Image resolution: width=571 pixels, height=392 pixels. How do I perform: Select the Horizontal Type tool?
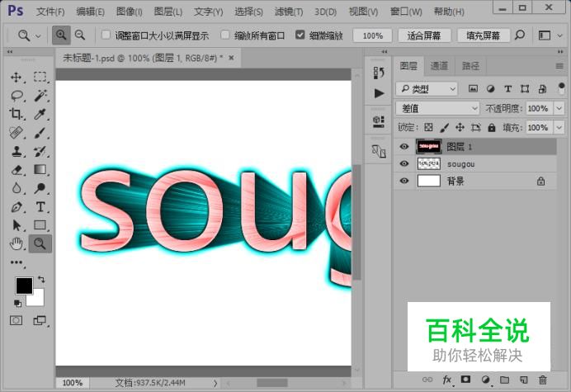[x=40, y=207]
